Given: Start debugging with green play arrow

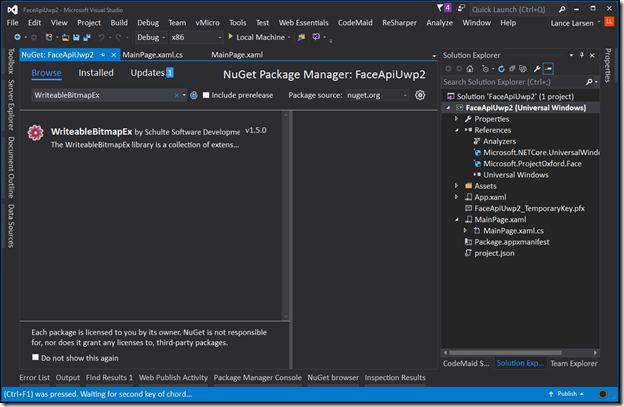Looking at the screenshot, I should 230,37.
